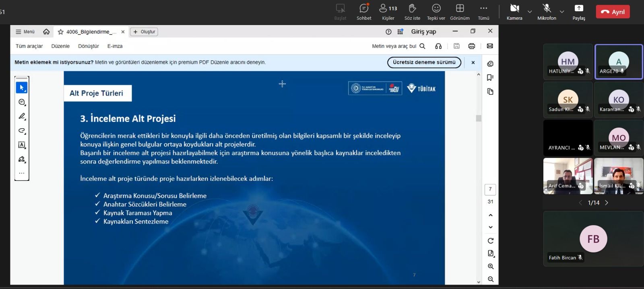Open the help question mark icon
This screenshot has width=644, height=289.
388,32
